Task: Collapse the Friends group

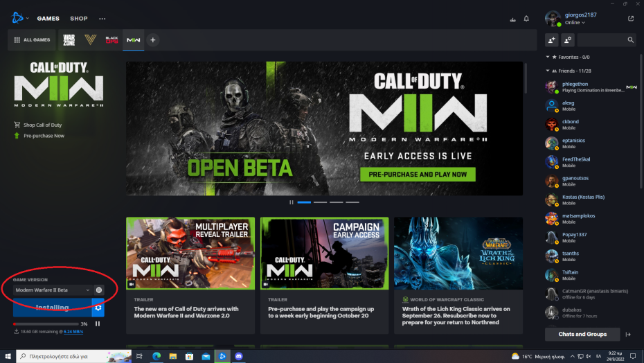Action: [548, 71]
